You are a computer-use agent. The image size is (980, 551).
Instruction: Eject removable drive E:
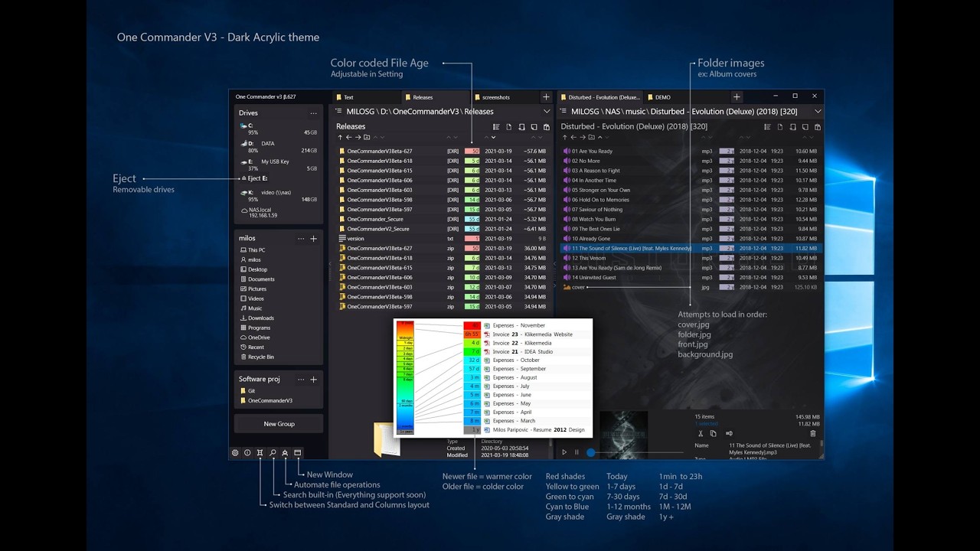[x=253, y=178]
